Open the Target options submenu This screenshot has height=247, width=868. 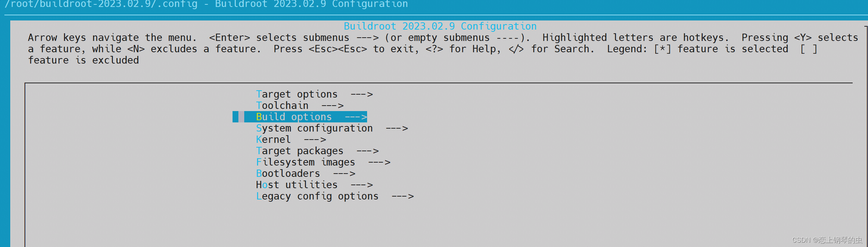pos(297,94)
